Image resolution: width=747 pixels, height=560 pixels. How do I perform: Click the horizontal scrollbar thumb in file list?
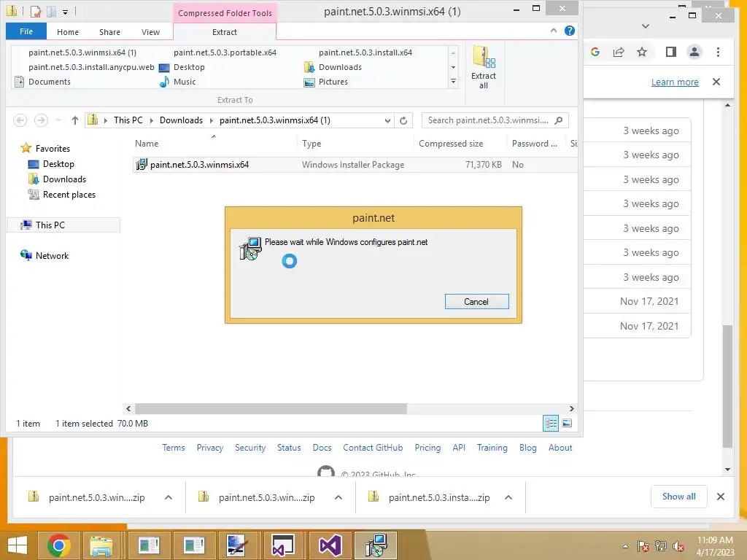(271, 408)
